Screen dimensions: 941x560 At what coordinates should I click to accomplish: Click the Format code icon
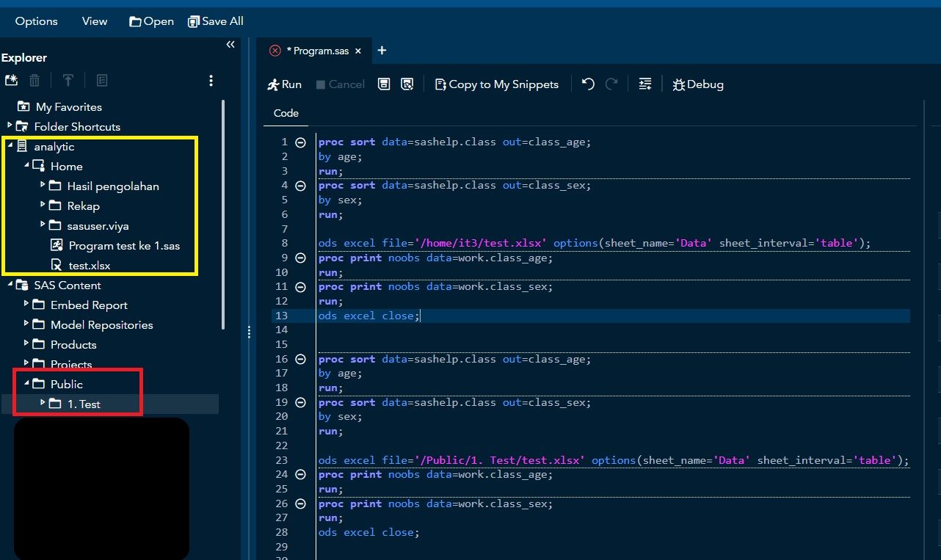(x=645, y=84)
